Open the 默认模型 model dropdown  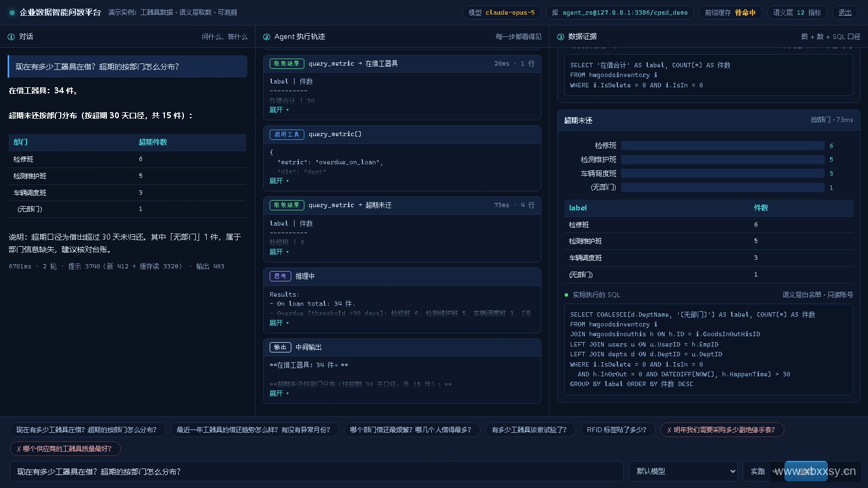tap(684, 471)
